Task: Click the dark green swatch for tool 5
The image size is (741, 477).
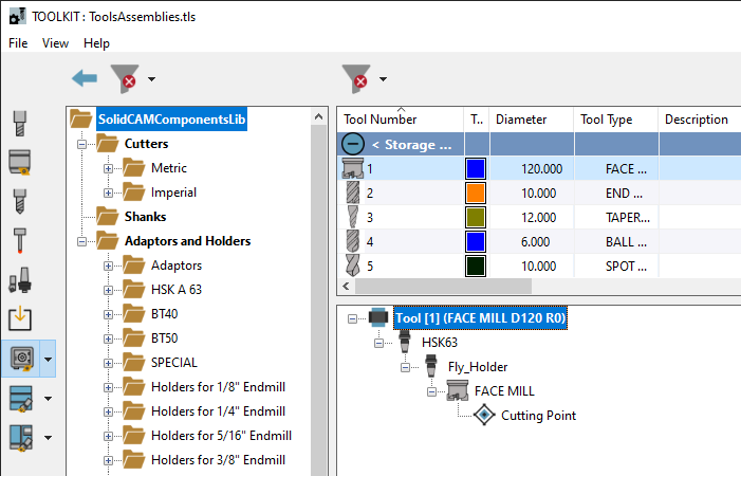Action: [475, 266]
